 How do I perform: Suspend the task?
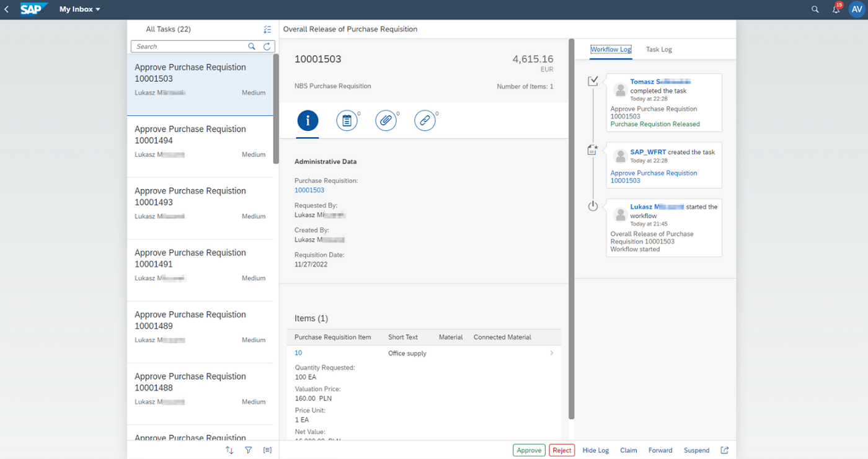tap(697, 450)
